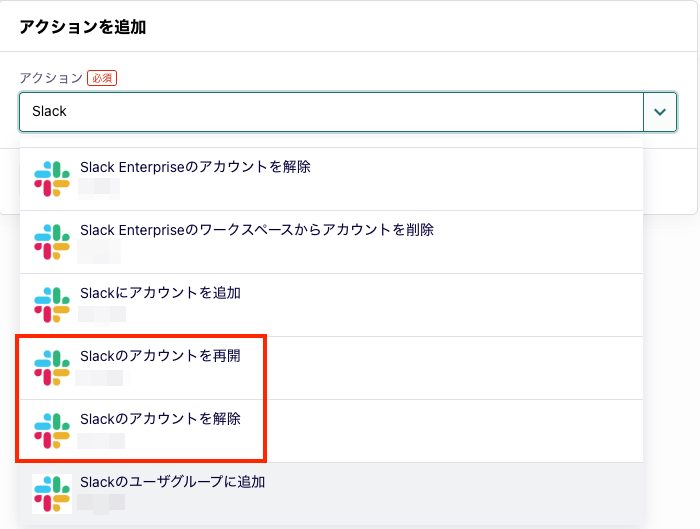Screen dimensions: 700x529
Task: Click the Slack icon beside 'Slackのユーザグループに追加'
Action: [x=52, y=494]
